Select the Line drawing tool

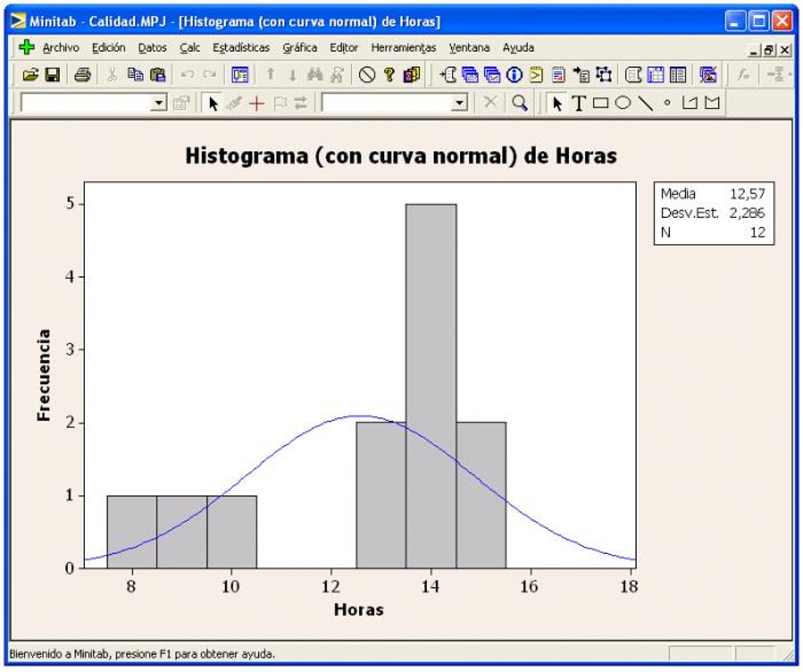click(x=646, y=103)
